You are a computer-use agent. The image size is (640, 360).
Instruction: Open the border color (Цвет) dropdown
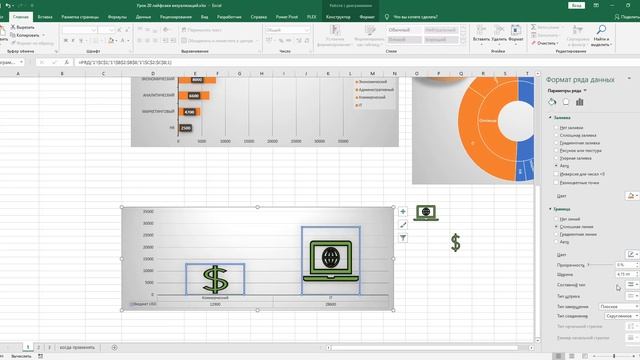[x=632, y=254]
